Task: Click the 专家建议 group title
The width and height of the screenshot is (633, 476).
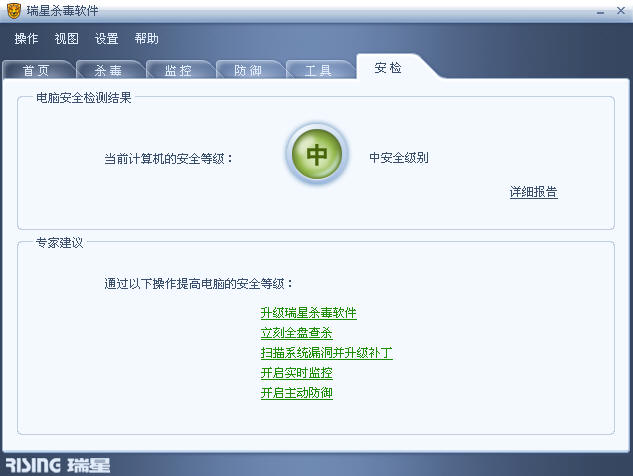Action: point(60,242)
